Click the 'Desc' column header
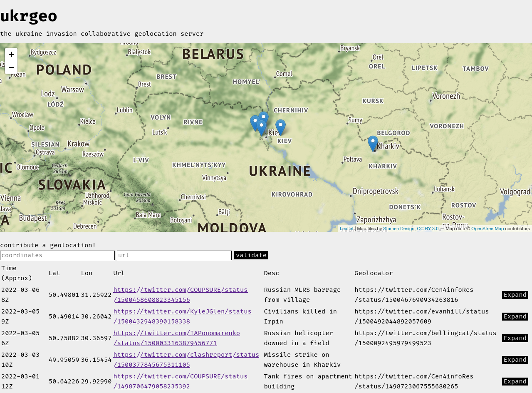The image size is (532, 393). (272, 273)
